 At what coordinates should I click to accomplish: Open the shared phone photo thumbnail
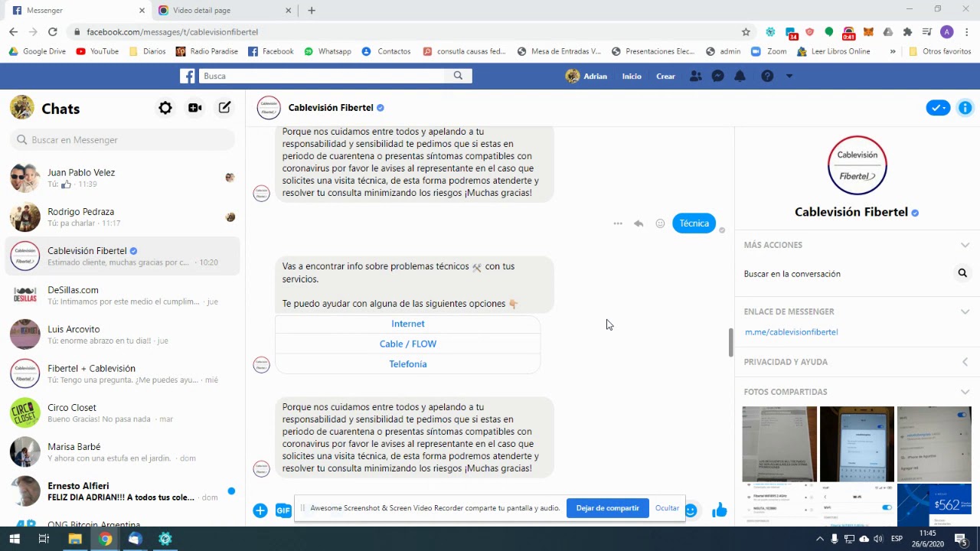[857, 444]
